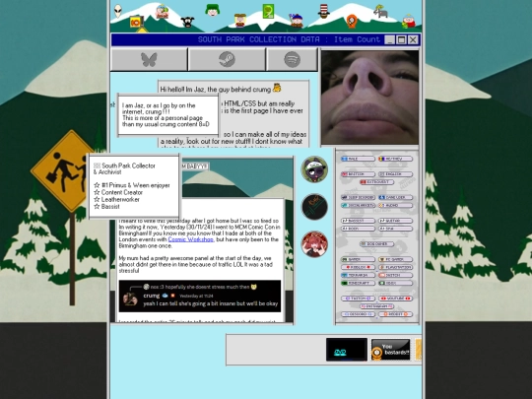The image size is (532, 399).
Task: Click the DVD banner button
Action: (347, 349)
